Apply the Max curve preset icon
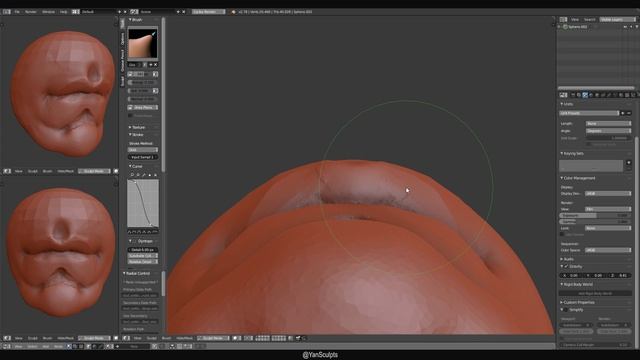The image size is (640, 360). click(x=155, y=232)
